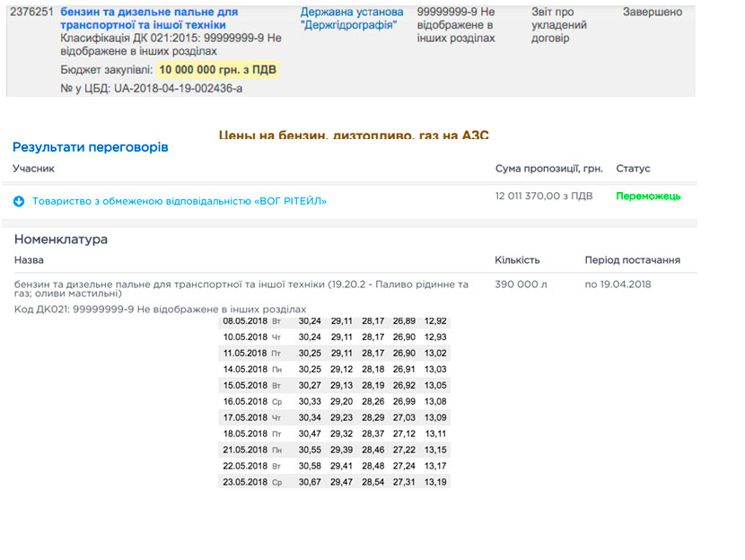Click the UA-2018-04-19-002436-a ЦБД number
The width and height of the screenshot is (745, 560).
178,88
